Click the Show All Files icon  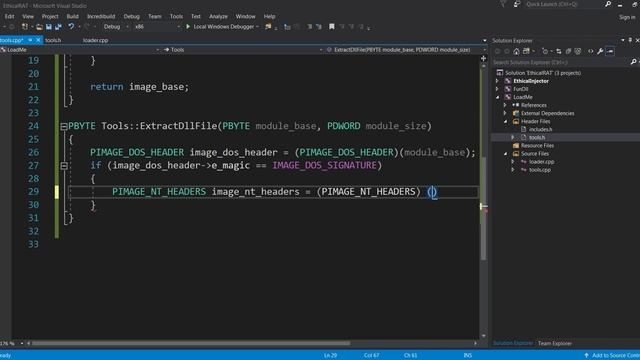(578, 51)
